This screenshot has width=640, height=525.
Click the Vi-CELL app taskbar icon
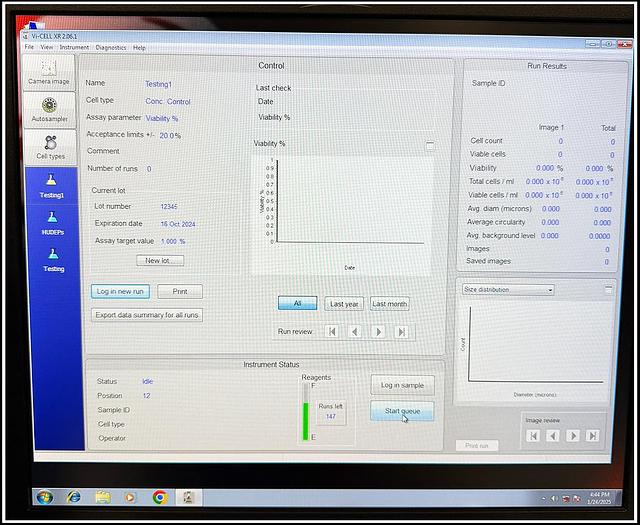click(x=189, y=497)
